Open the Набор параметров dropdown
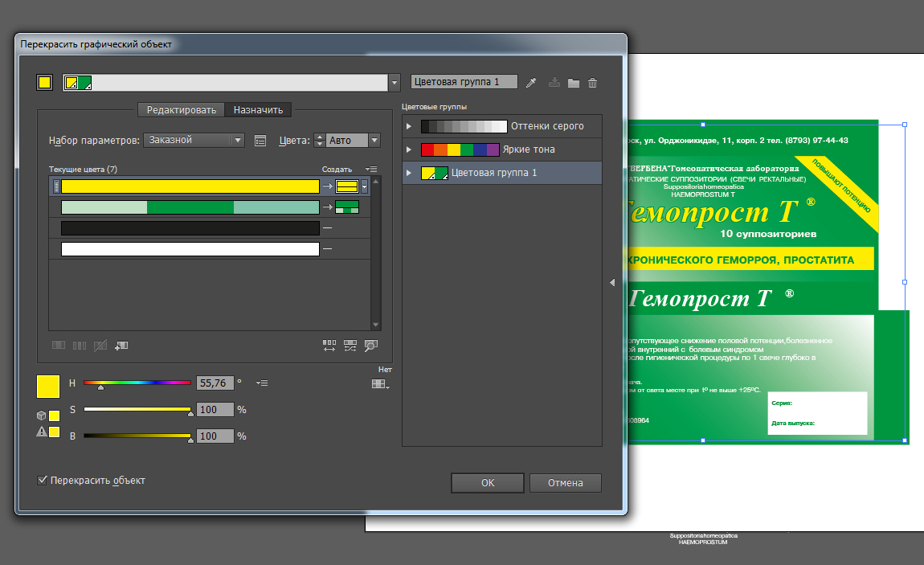Screen dimensions: 924x565 click(x=194, y=140)
